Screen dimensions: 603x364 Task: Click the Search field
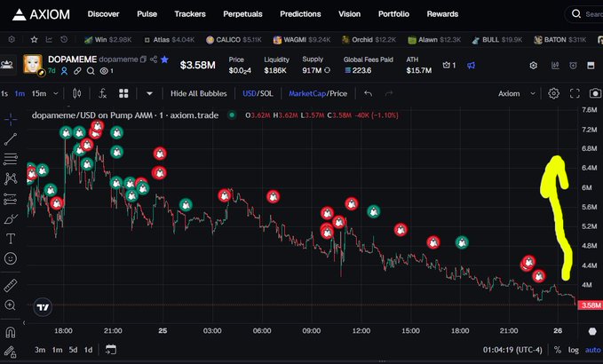584,14
